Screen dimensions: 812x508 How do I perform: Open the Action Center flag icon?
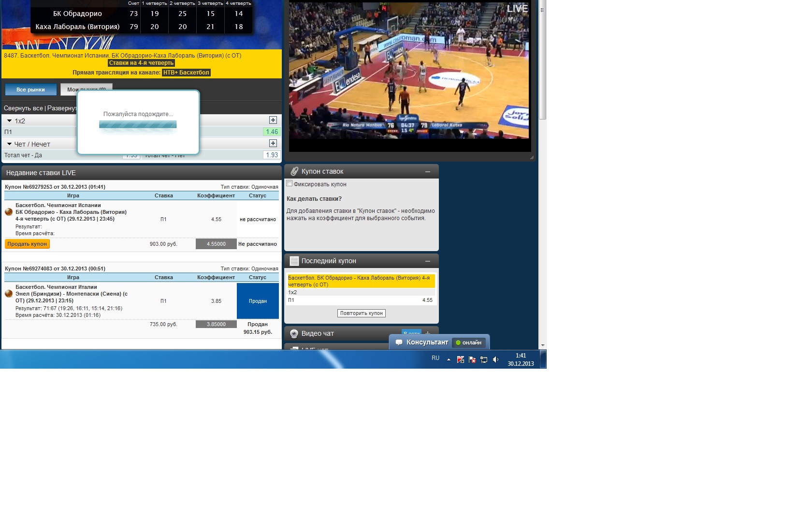[x=472, y=359]
